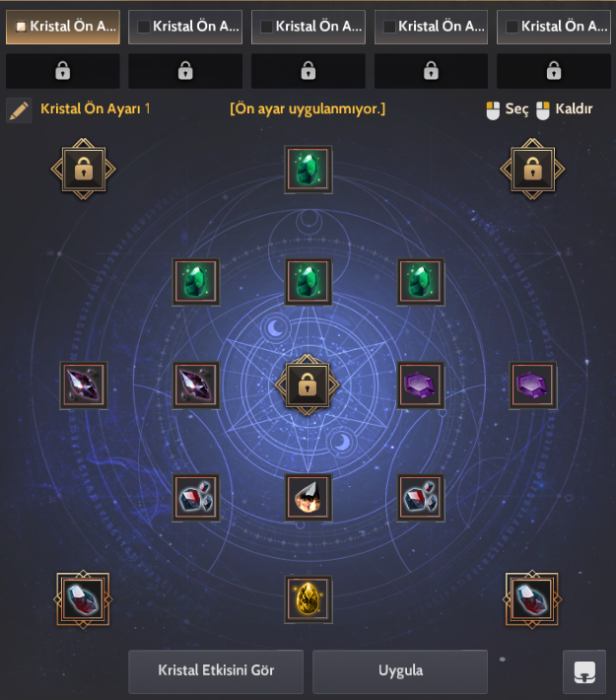Viewport: 616px width, 700px height.
Task: Click the Kristal Etkisini Gör button
Action: 216,671
